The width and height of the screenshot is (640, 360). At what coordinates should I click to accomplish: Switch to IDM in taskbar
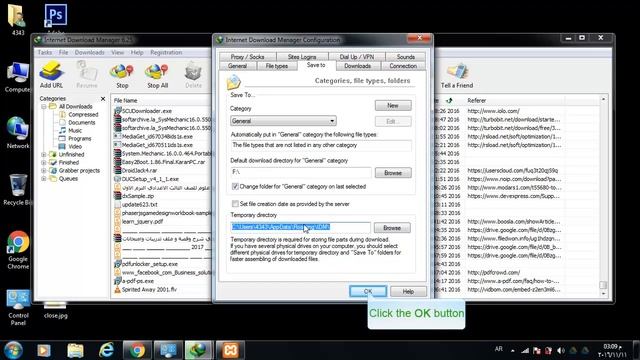[x=199, y=350]
